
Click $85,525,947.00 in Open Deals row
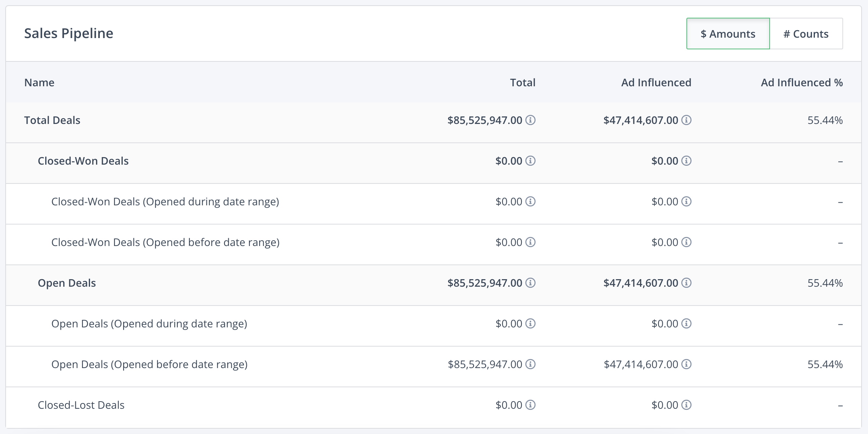click(485, 283)
